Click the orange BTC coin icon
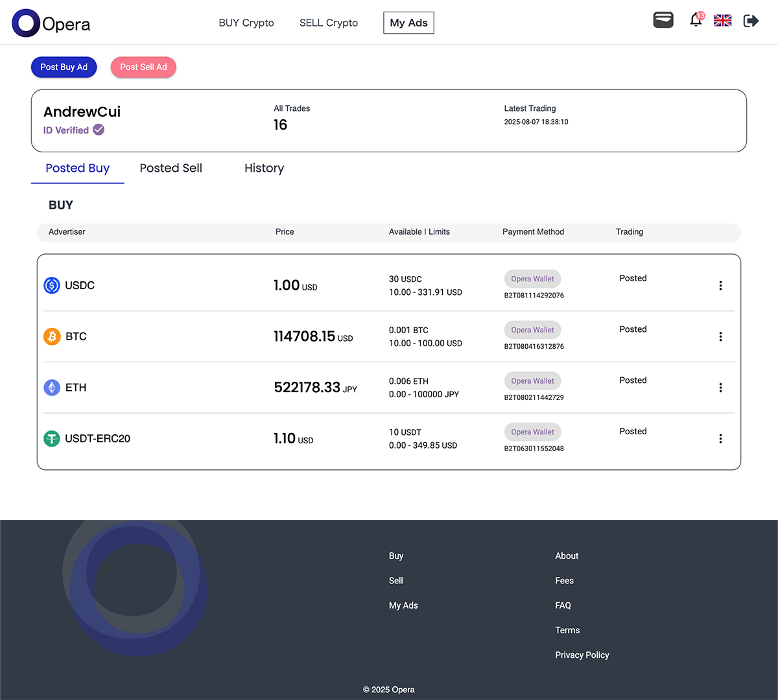Viewport: 778px width, 700px height. [x=52, y=336]
